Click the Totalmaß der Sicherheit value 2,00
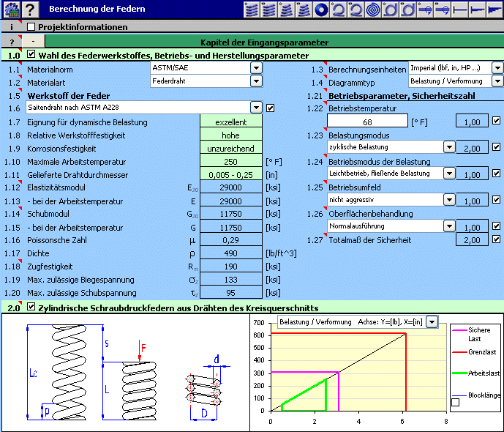The width and height of the screenshot is (504, 432). tap(472, 240)
